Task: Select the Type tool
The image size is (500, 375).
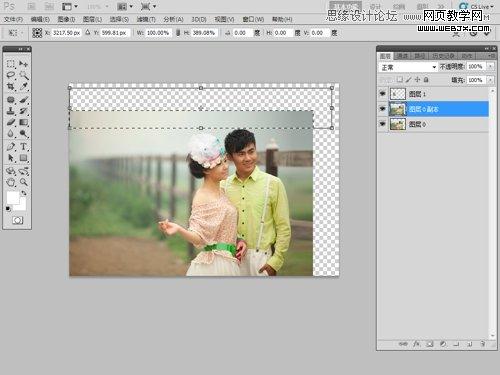Action: pos(23,146)
